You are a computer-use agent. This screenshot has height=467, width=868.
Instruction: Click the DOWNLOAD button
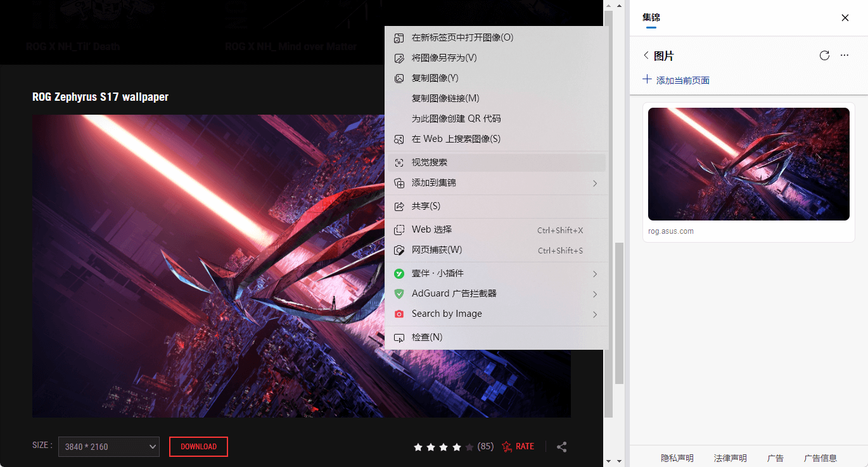point(198,447)
